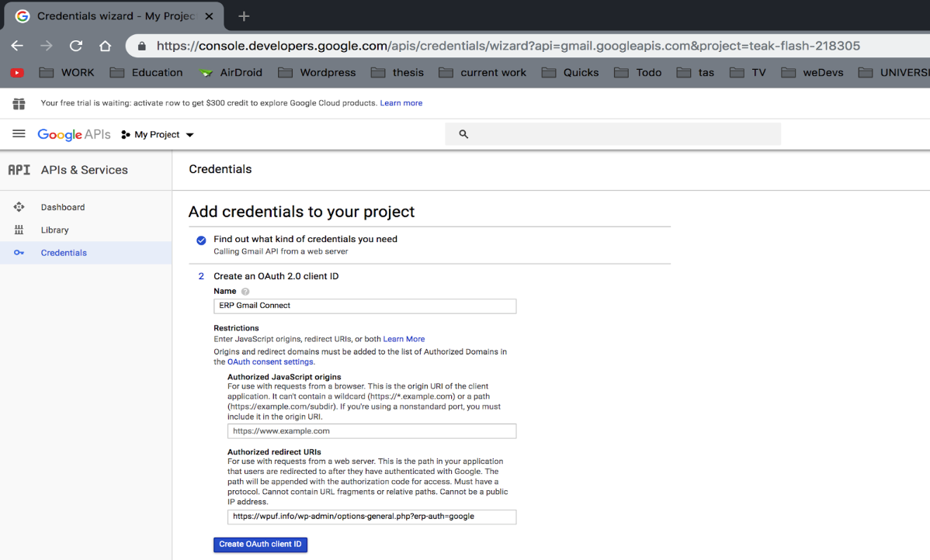Reopen the Find out what kind of credentials step
930x560 pixels.
click(x=305, y=239)
